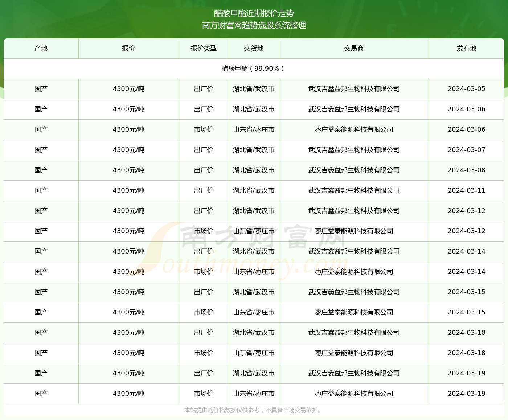Click 市场价 in the 2024-03-18 row
The width and height of the screenshot is (508, 420).
pos(204,353)
